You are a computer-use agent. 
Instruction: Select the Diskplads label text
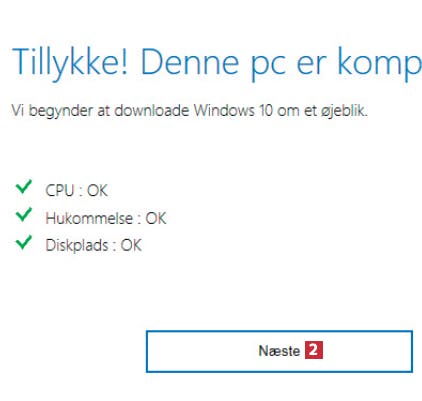77,246
